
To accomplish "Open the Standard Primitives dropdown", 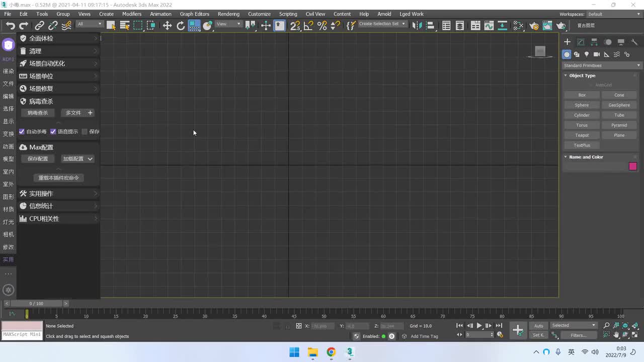I will click(602, 65).
